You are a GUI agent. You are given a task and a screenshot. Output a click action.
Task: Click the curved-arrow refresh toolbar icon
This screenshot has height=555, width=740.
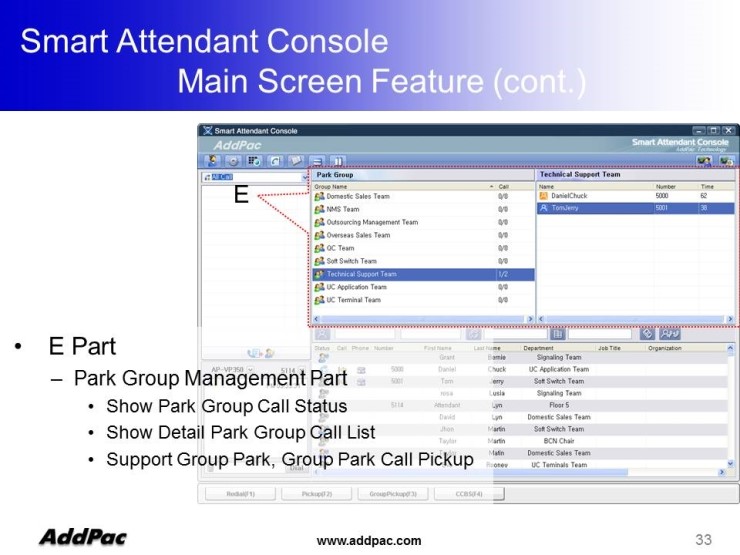(275, 161)
